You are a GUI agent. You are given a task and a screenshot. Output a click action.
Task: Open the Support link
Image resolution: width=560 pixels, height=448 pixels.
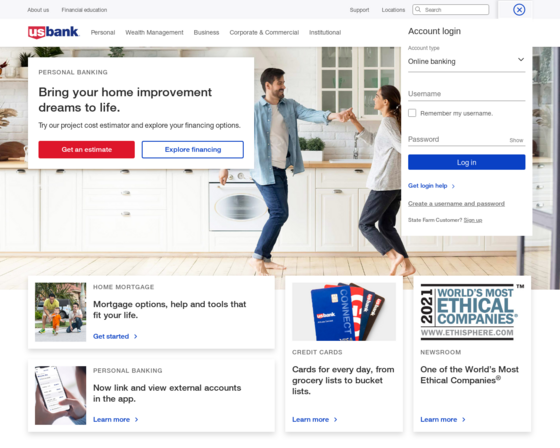click(x=359, y=10)
